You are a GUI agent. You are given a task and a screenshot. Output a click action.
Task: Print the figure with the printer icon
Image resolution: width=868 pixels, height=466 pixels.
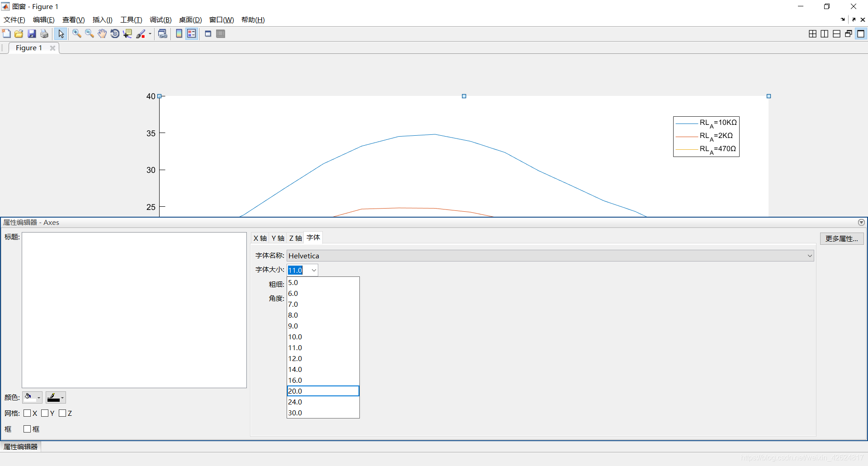click(x=44, y=33)
